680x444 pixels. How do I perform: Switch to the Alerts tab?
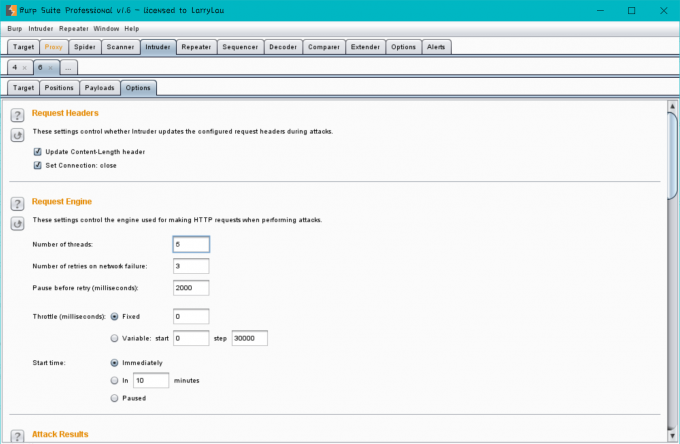pos(436,47)
